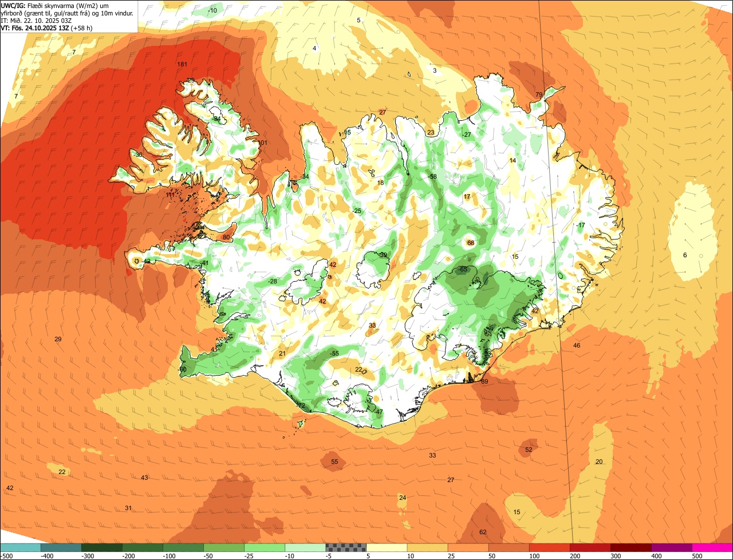Click the map value 24
The width and height of the screenshot is (733, 560).
tap(403, 498)
